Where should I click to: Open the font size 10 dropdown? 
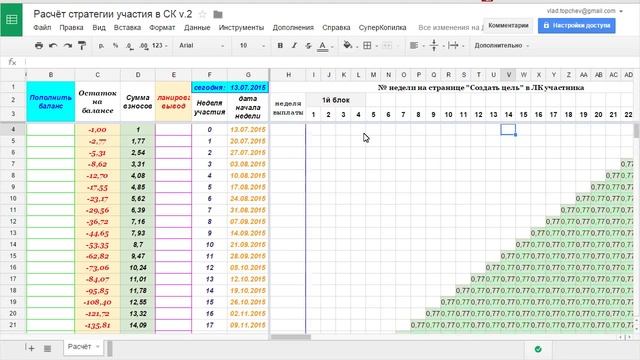[252, 46]
